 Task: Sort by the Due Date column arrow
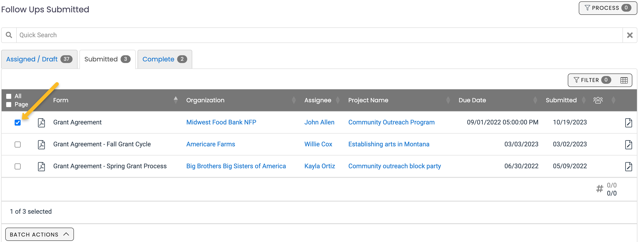click(x=535, y=100)
